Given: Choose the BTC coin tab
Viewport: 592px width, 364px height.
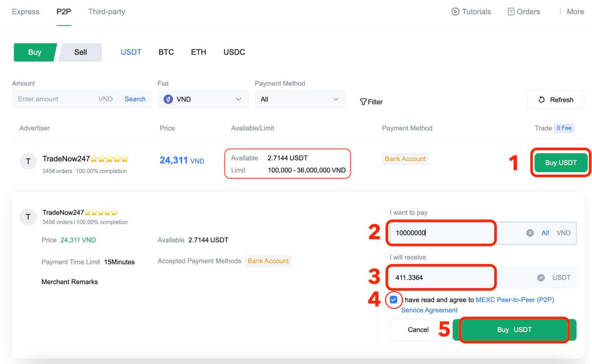Looking at the screenshot, I should coord(166,52).
